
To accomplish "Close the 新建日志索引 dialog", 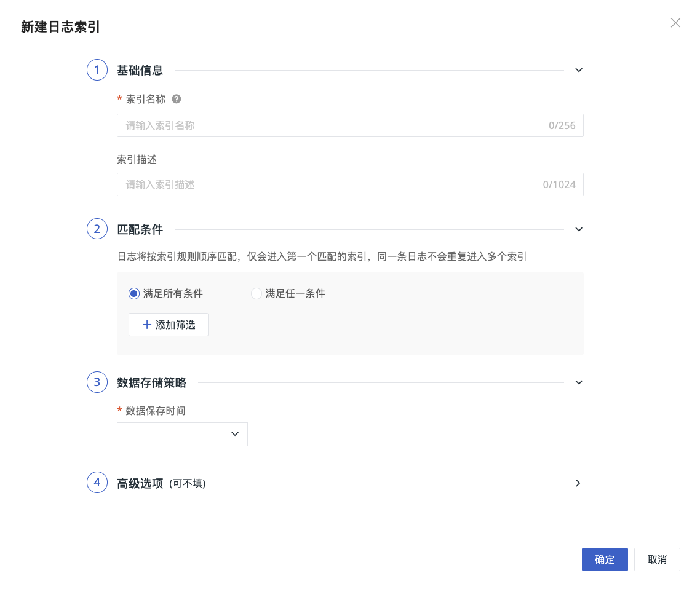I will (675, 23).
